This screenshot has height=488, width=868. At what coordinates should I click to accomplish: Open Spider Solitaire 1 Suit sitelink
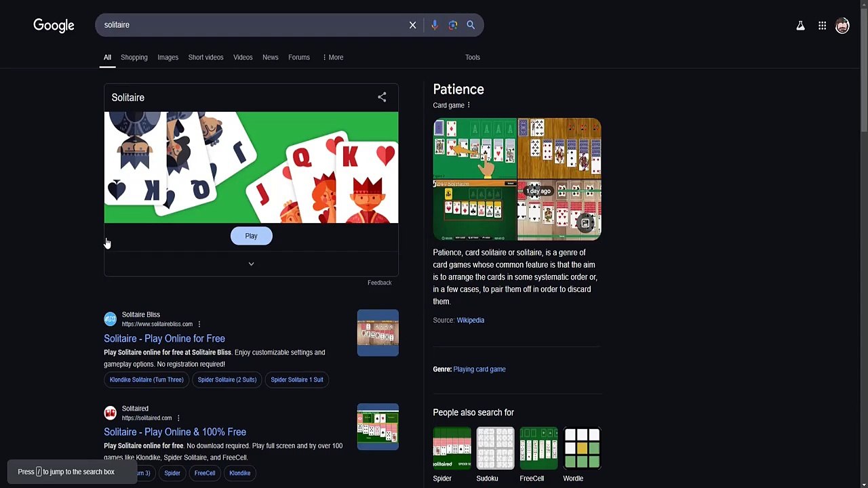(297, 380)
